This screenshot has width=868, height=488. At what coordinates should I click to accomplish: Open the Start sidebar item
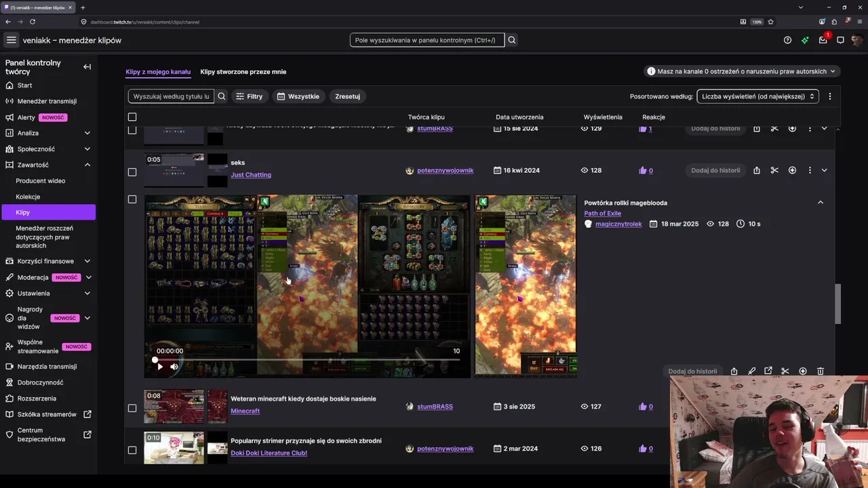click(25, 85)
